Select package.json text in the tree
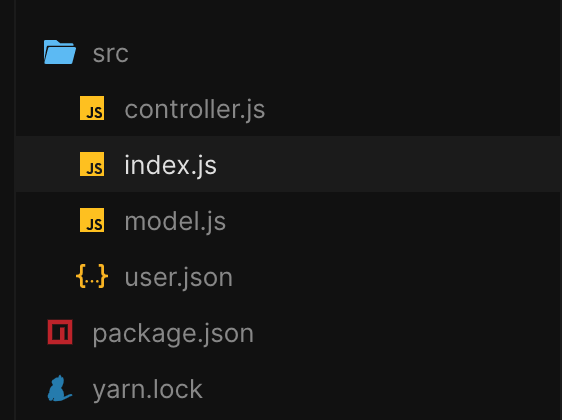The width and height of the screenshot is (562, 420). (173, 334)
